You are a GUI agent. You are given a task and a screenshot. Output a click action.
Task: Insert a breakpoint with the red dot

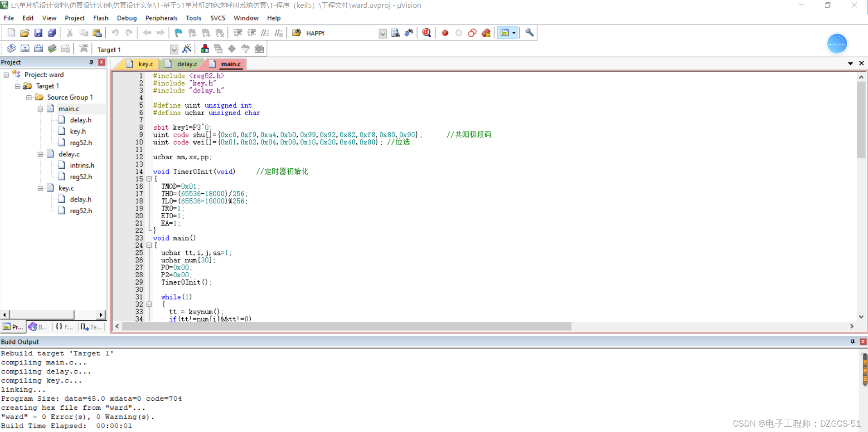(x=445, y=33)
